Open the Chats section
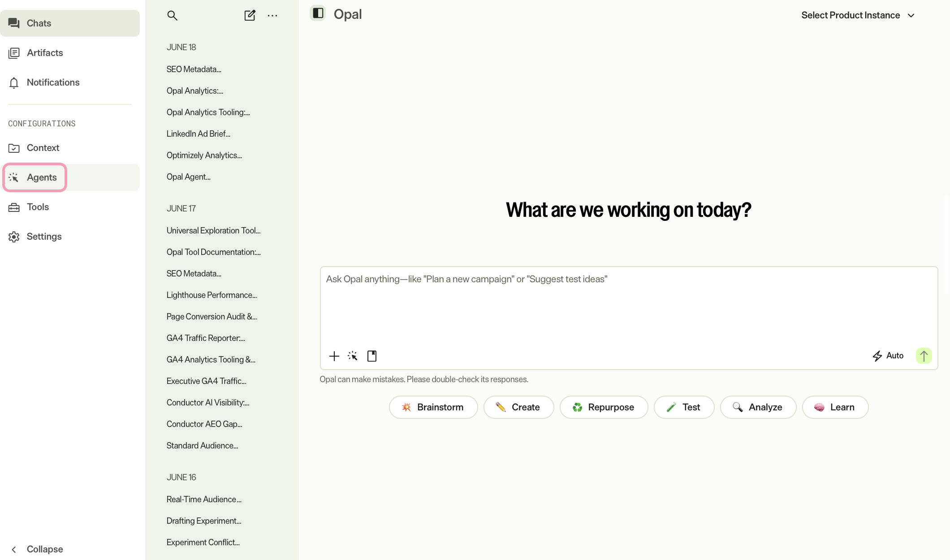Viewport: 950px width, 560px height. tap(70, 23)
